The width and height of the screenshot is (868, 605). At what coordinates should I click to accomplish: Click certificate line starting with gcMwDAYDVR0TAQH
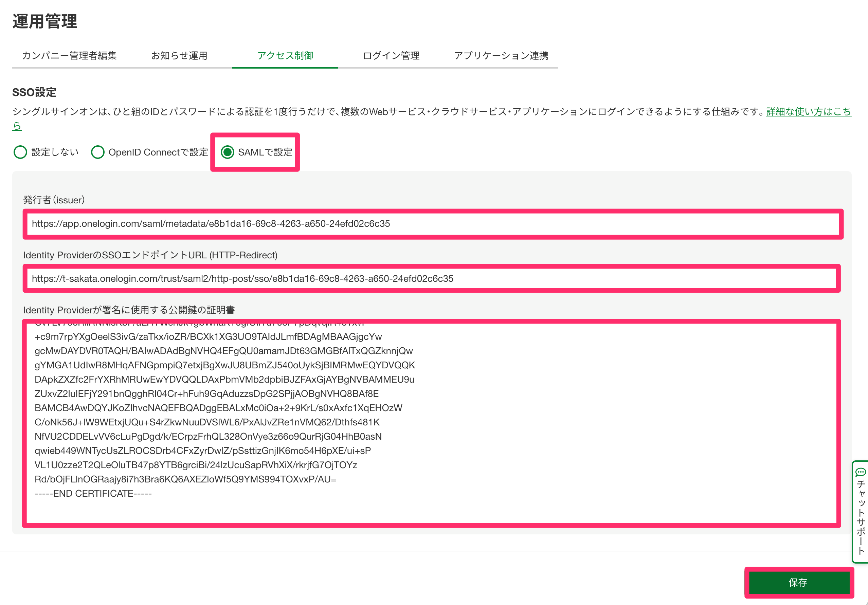tap(224, 351)
